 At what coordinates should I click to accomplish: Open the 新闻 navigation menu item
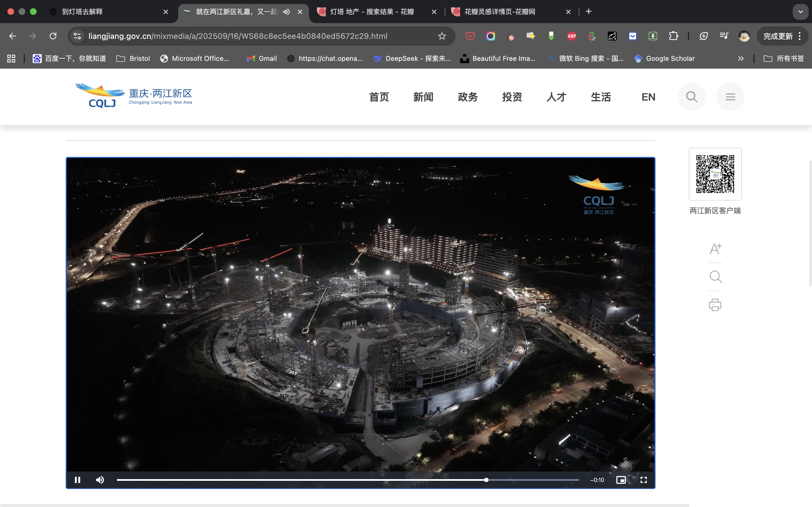pos(423,97)
